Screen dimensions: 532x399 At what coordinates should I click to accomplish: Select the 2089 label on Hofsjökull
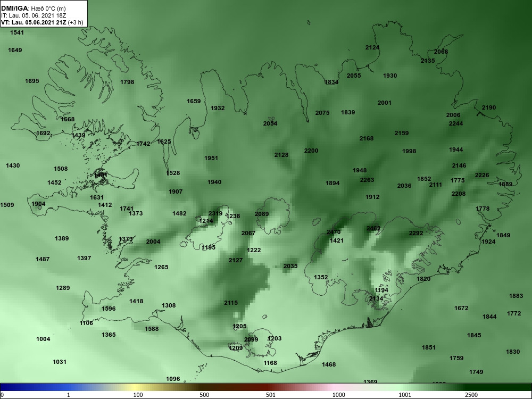262,214
